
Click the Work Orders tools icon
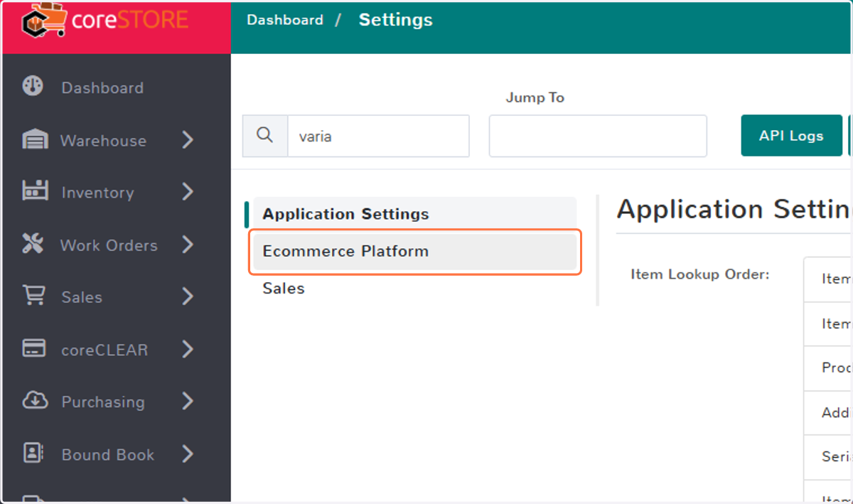[33, 245]
